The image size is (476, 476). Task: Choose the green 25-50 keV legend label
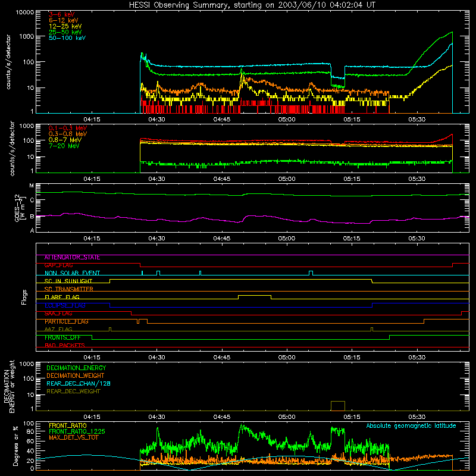coord(65,32)
